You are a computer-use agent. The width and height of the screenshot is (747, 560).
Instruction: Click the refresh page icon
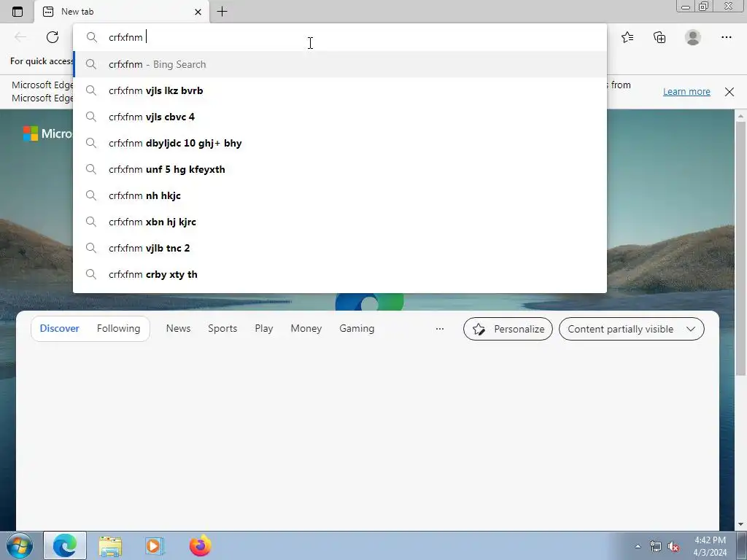coord(53,37)
